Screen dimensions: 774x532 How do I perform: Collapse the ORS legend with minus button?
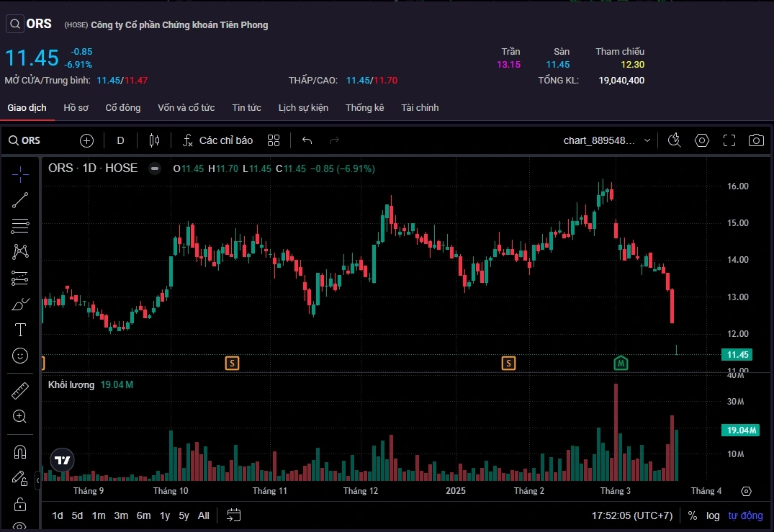click(x=155, y=168)
